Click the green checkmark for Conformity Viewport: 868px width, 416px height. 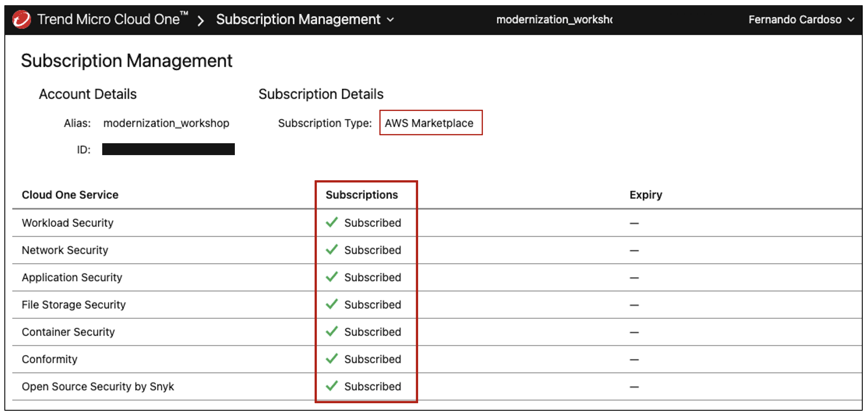(x=332, y=359)
